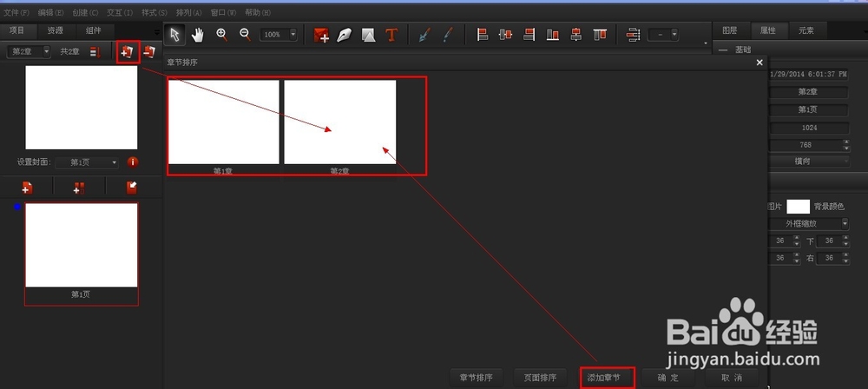Select the arrow pointer tool
This screenshot has width=868, height=389.
point(175,35)
